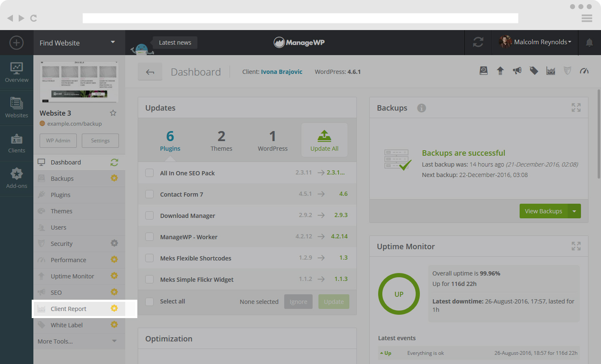The height and width of the screenshot is (364, 601).
Task: Expand the Backups widget fullscreen
Action: coord(576,108)
